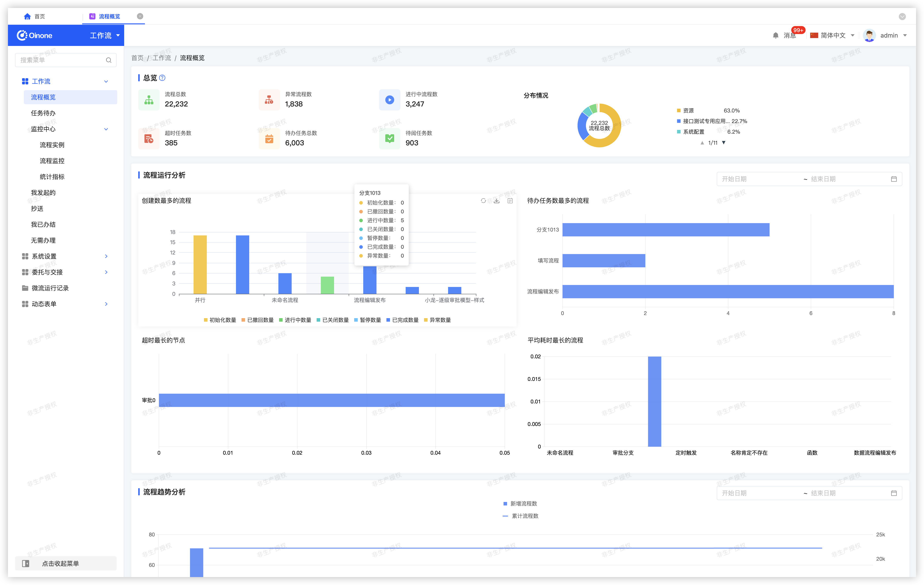Viewport: 924px width, 585px height.
Task: Click the refresh icon on 创建数量最多的流程 chart
Action: point(483,201)
